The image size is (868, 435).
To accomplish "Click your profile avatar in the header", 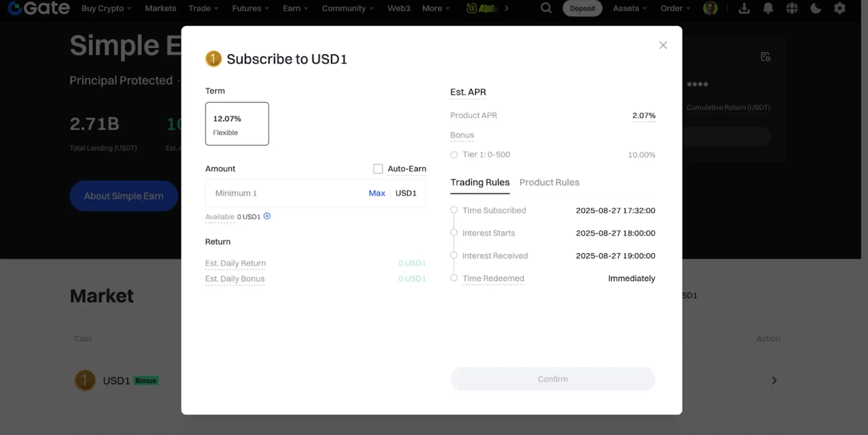I will pyautogui.click(x=710, y=8).
